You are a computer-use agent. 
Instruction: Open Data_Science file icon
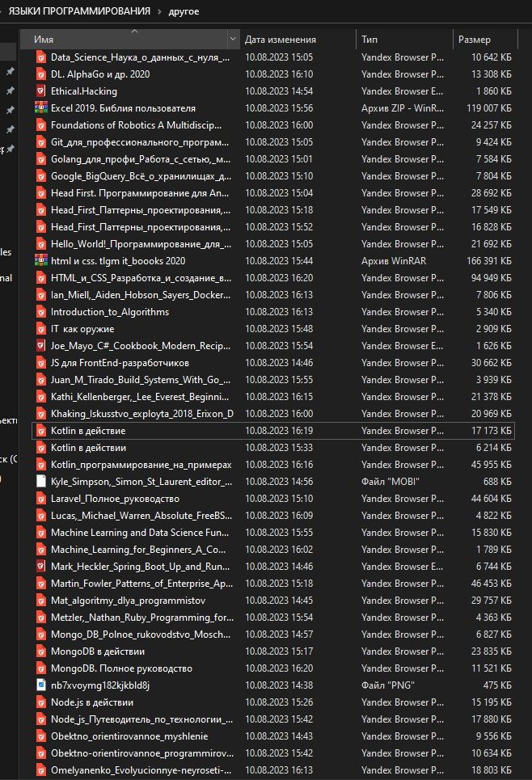40,57
